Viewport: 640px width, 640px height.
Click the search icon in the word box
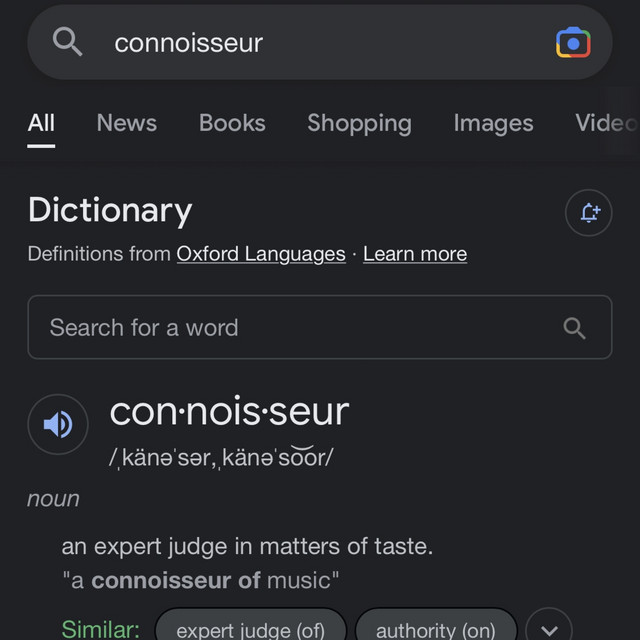pos(574,328)
